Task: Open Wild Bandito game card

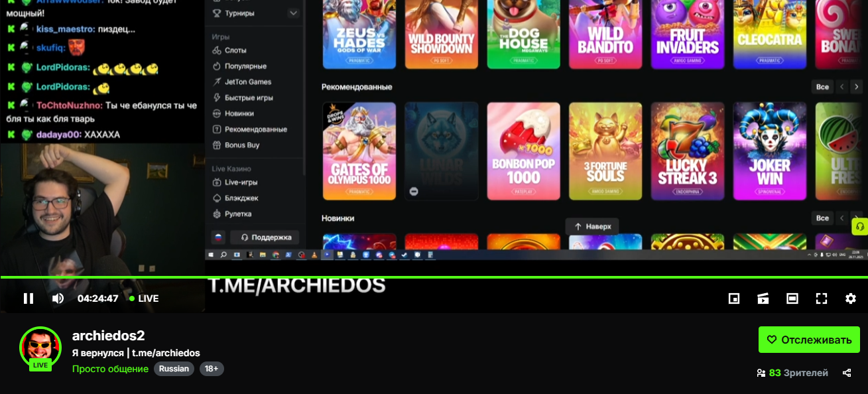Action: (x=605, y=33)
